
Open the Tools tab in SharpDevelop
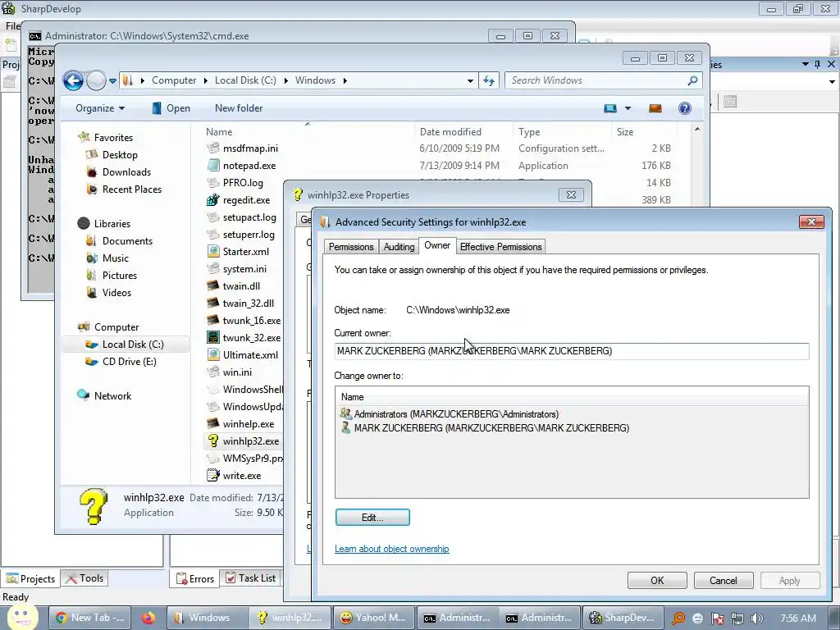click(84, 578)
